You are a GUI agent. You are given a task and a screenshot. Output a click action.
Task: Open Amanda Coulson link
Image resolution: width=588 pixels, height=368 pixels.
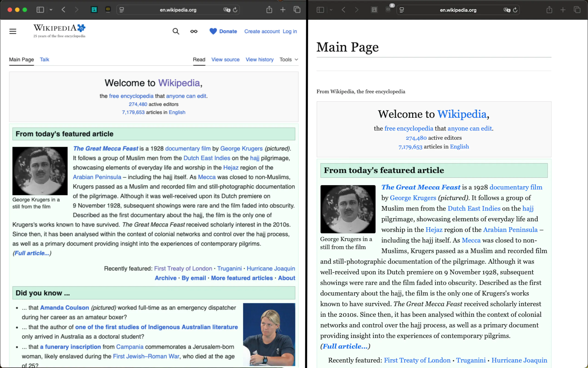point(64,308)
